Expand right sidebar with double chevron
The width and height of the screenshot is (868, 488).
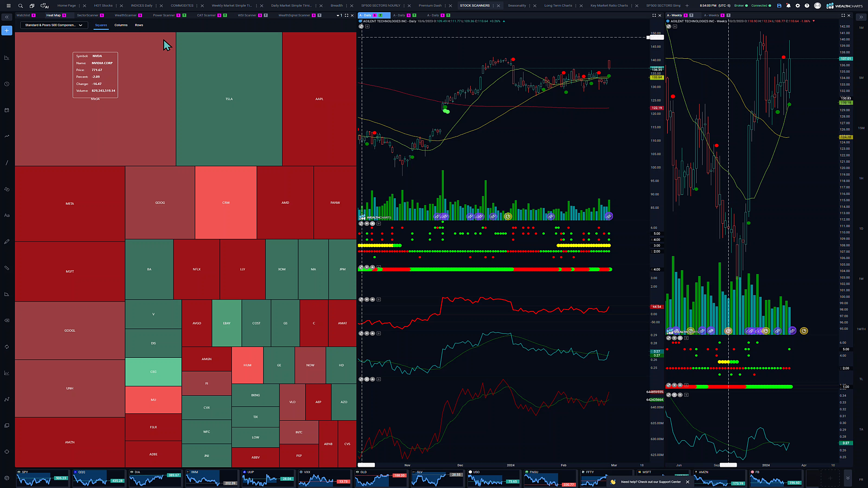coord(861,17)
